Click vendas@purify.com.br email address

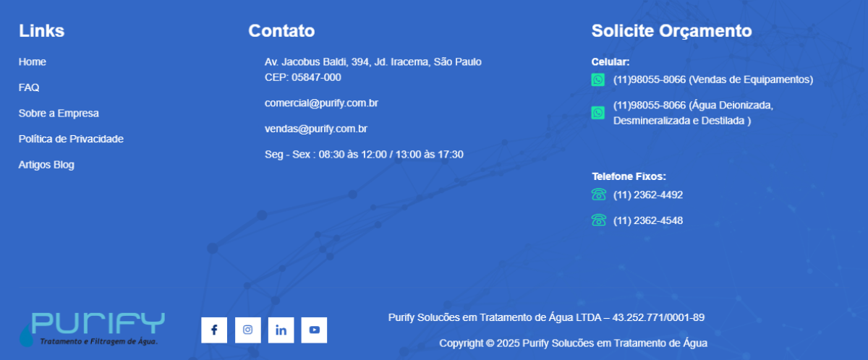pos(316,129)
